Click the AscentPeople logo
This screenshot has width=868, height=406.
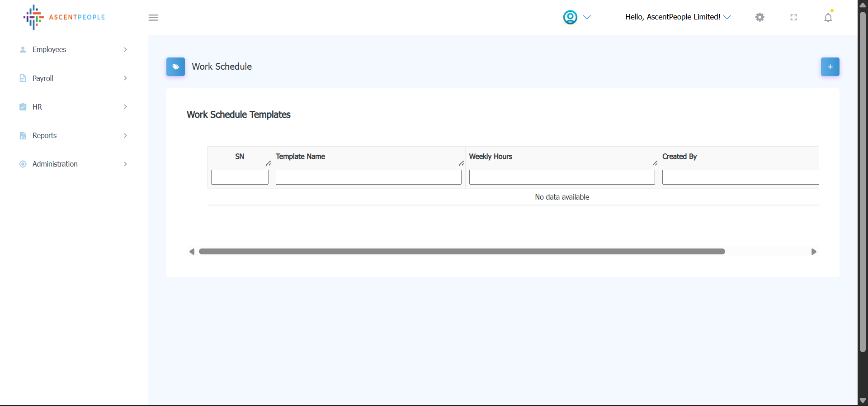click(64, 17)
